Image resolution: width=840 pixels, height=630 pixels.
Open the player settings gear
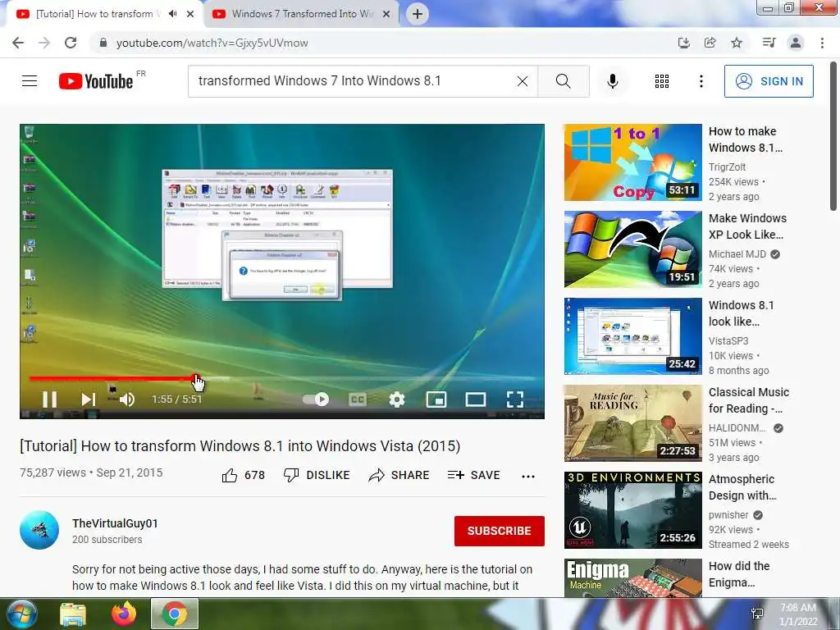(397, 399)
